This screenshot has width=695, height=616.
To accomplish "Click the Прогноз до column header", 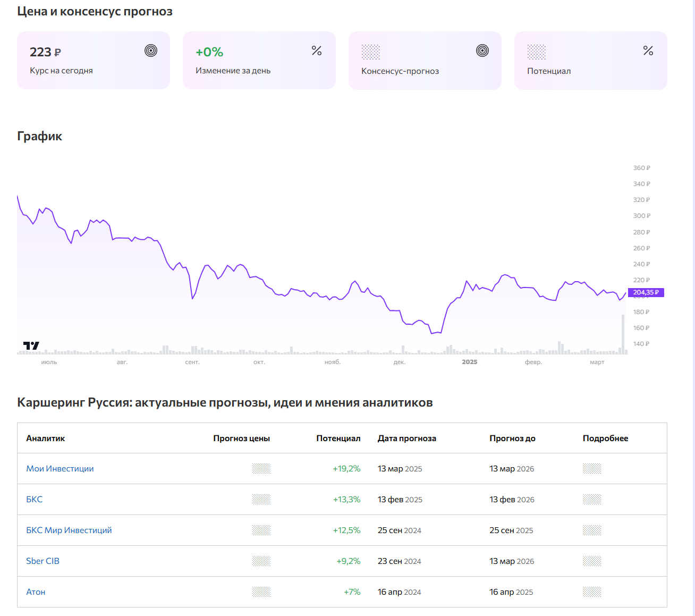I will coord(513,438).
